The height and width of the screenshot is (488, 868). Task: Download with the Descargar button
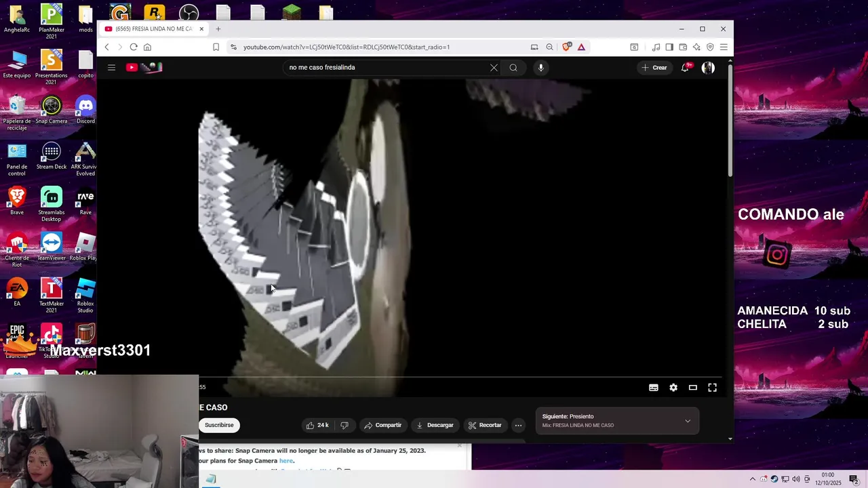(435, 425)
